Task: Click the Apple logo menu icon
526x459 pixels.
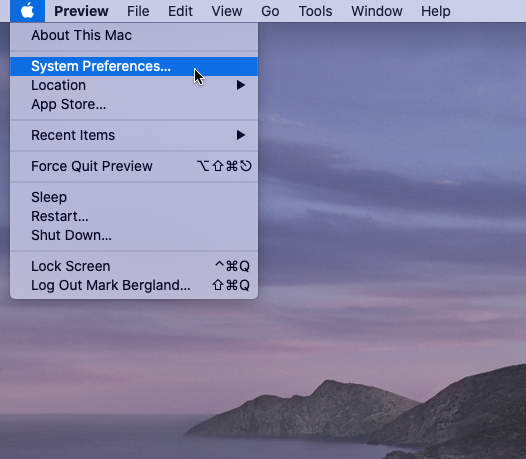Action: tap(27, 11)
